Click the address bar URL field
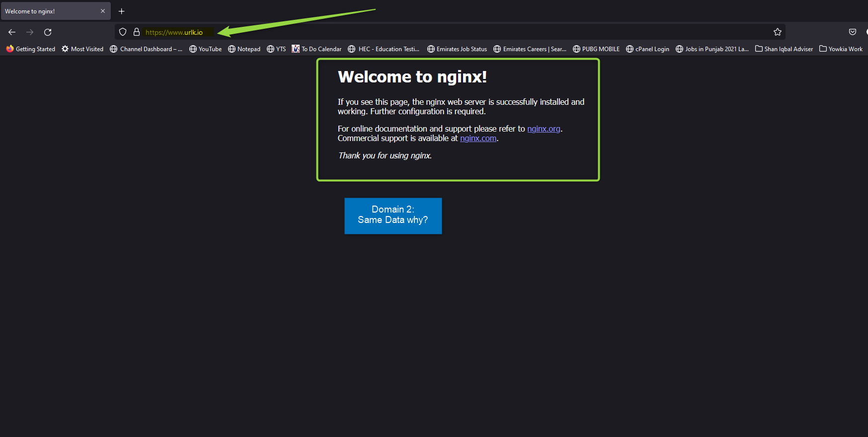This screenshot has height=437, width=868. pos(397,32)
